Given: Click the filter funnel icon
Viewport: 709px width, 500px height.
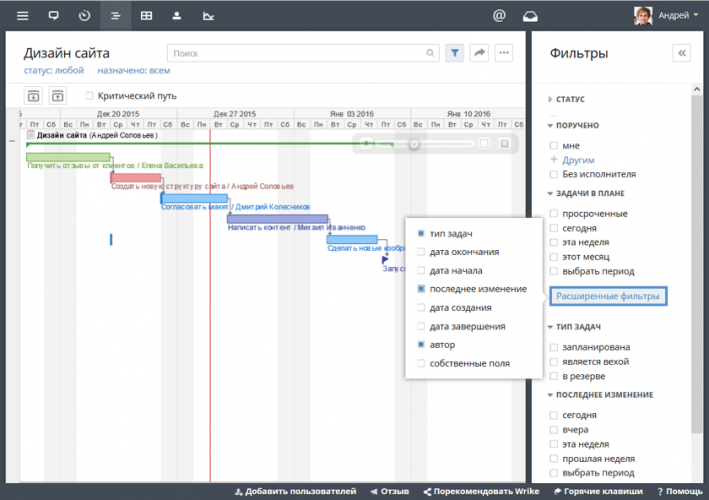Looking at the screenshot, I should coord(454,53).
